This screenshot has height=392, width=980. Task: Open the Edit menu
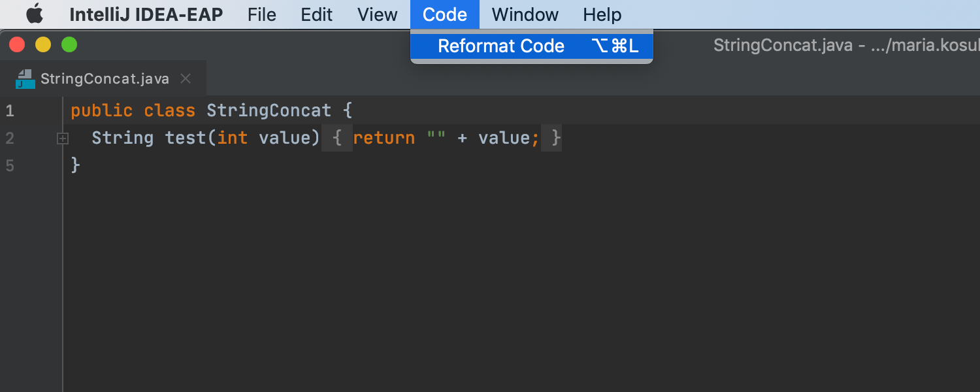pos(317,14)
